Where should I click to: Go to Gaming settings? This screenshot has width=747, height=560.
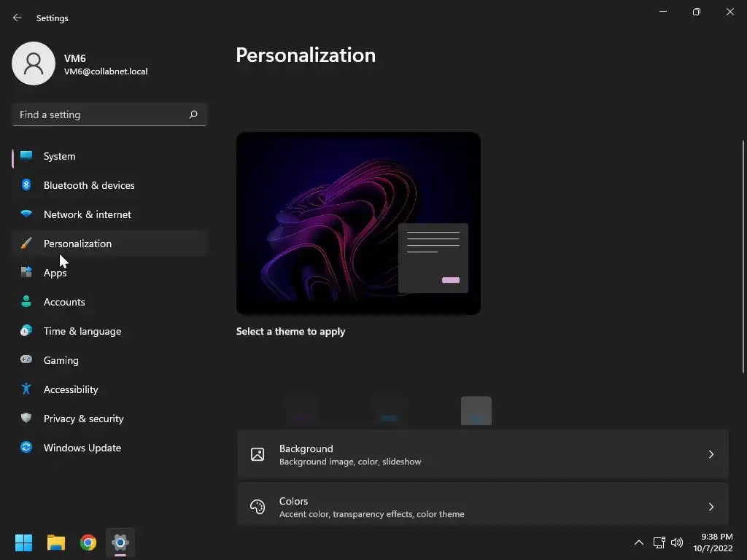109,360
